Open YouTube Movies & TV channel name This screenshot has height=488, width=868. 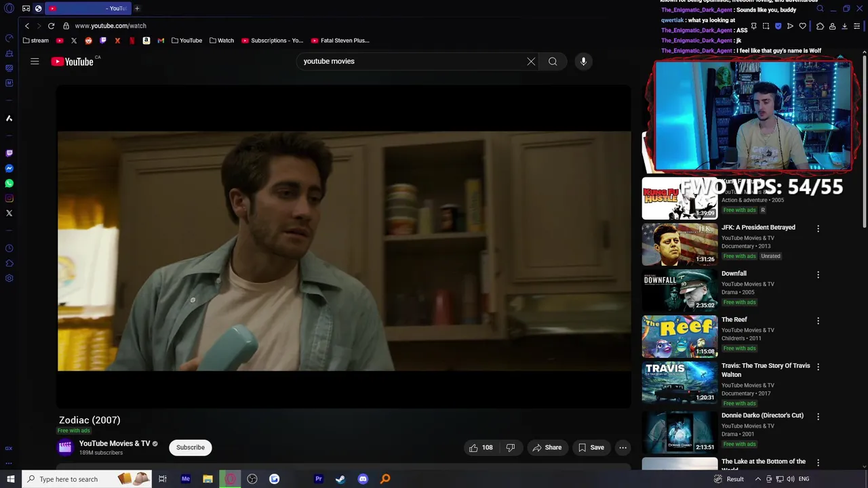tap(115, 443)
